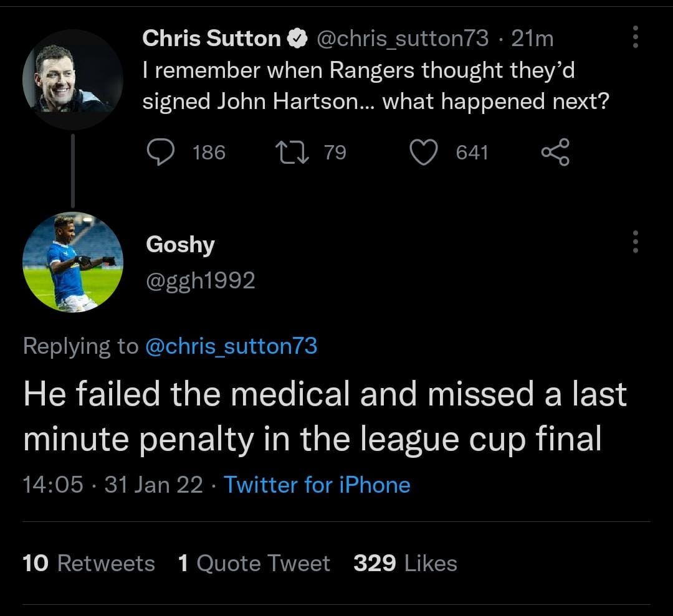The width and height of the screenshot is (673, 616).
Task: Open Chris Sutton's profile picture
Action: (x=72, y=78)
